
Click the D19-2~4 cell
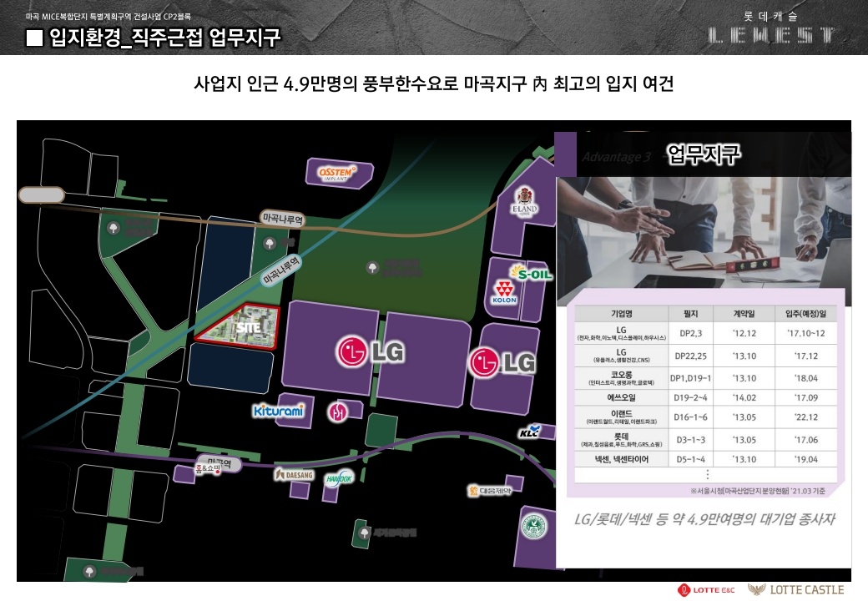click(x=690, y=397)
